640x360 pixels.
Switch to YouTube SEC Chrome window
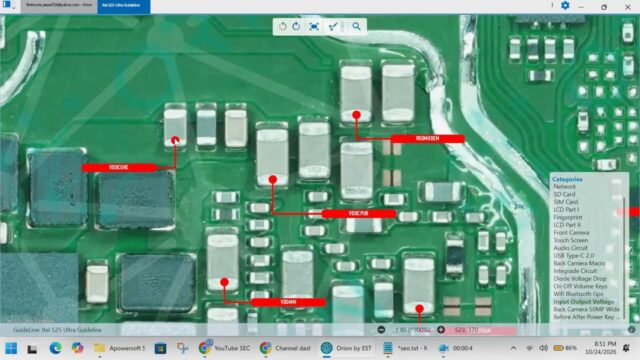tap(224, 348)
